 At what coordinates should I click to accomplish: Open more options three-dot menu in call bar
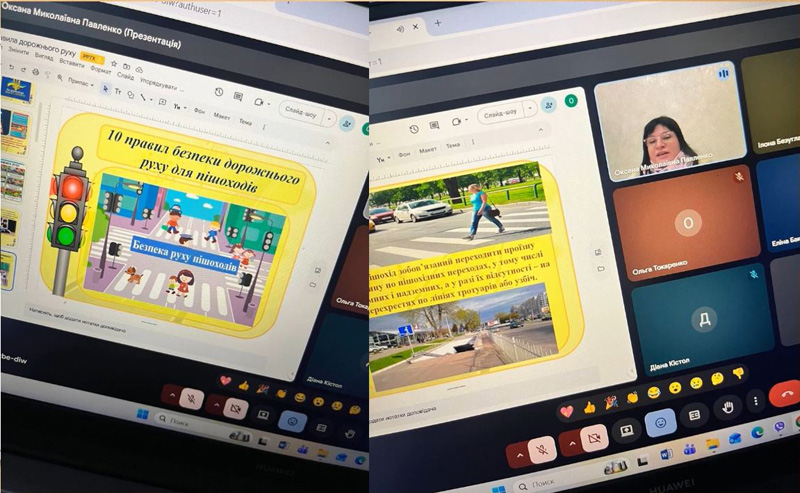(757, 402)
